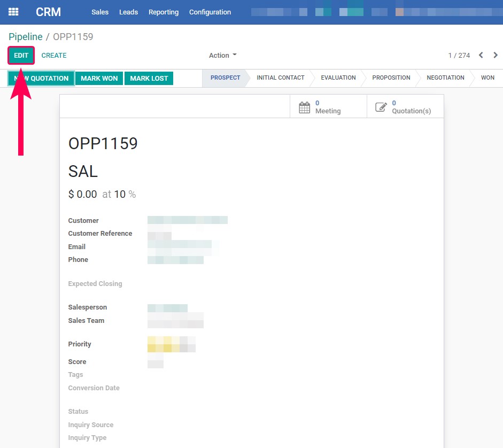This screenshot has height=448, width=503.
Task: Select the NEGOTIATION stage
Action: click(x=445, y=78)
